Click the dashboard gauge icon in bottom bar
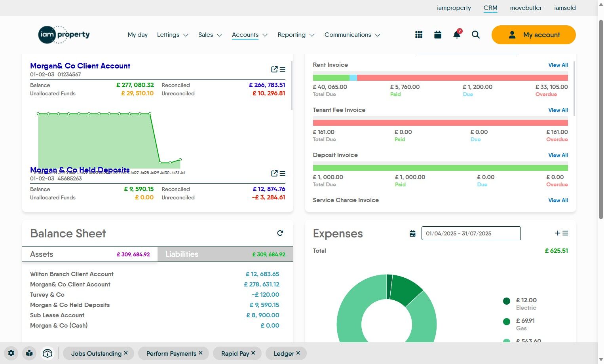 [x=47, y=353]
